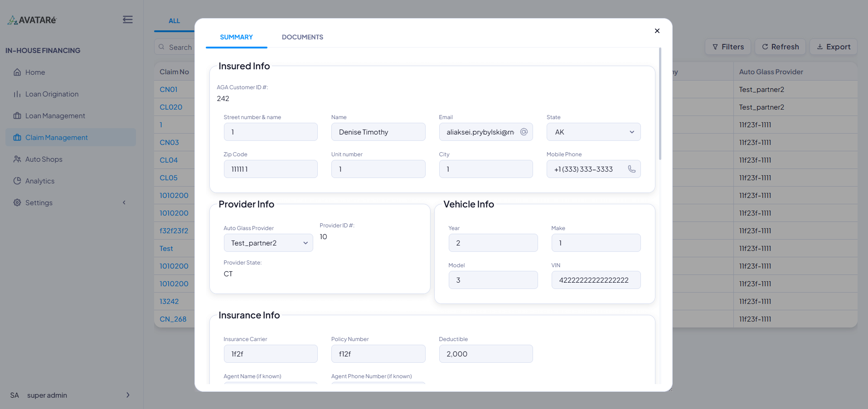This screenshot has width=868, height=409.
Task: Open Auto Shops in the sidebar
Action: coord(44,159)
